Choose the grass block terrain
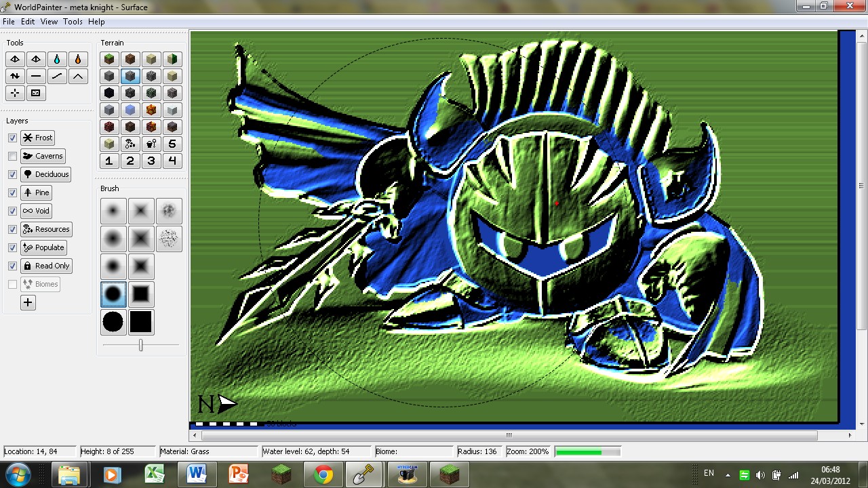Viewport: 868px width, 488px height. (x=109, y=59)
